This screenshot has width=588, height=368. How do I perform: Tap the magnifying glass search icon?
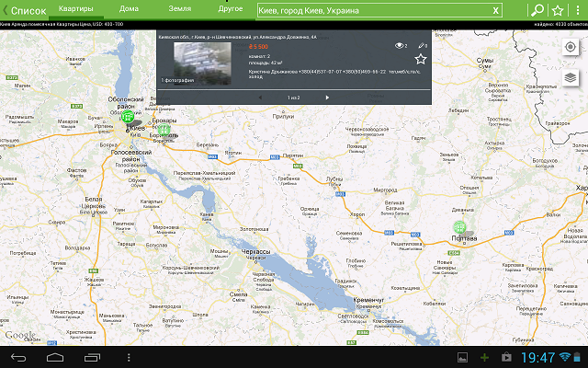[537, 10]
